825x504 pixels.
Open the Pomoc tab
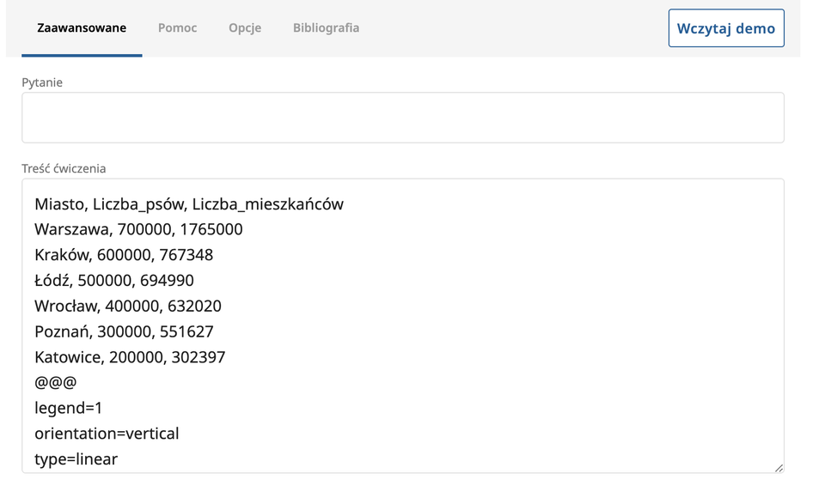(x=177, y=27)
